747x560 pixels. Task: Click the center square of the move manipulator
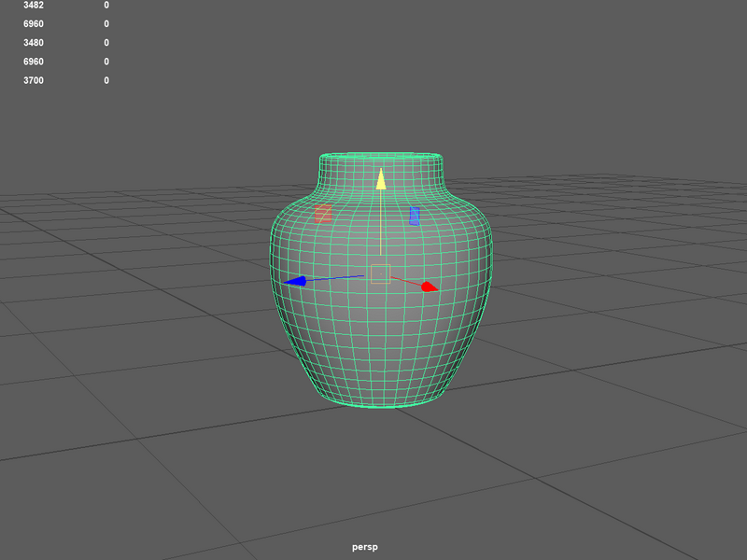click(x=381, y=273)
